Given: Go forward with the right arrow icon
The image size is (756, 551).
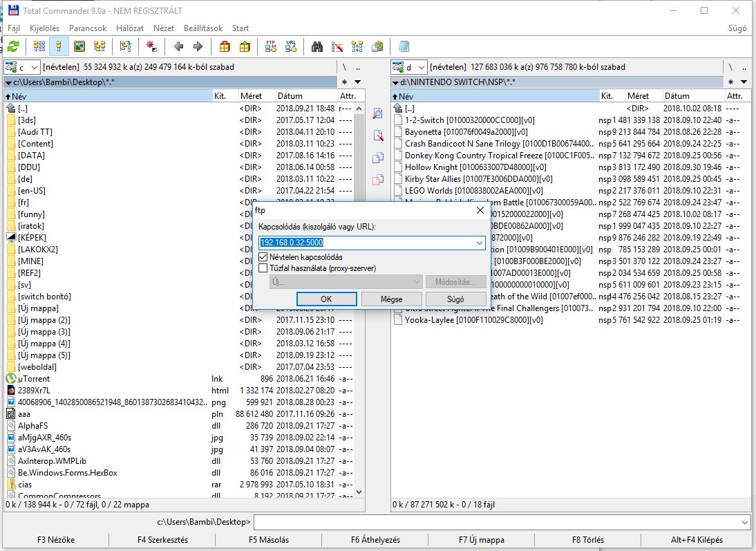Looking at the screenshot, I should pos(198,47).
